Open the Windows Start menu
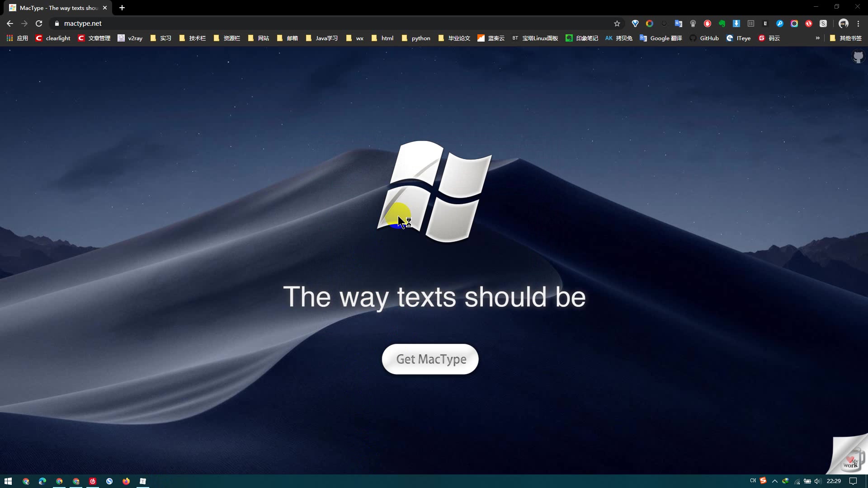The height and width of the screenshot is (488, 868). point(8,481)
